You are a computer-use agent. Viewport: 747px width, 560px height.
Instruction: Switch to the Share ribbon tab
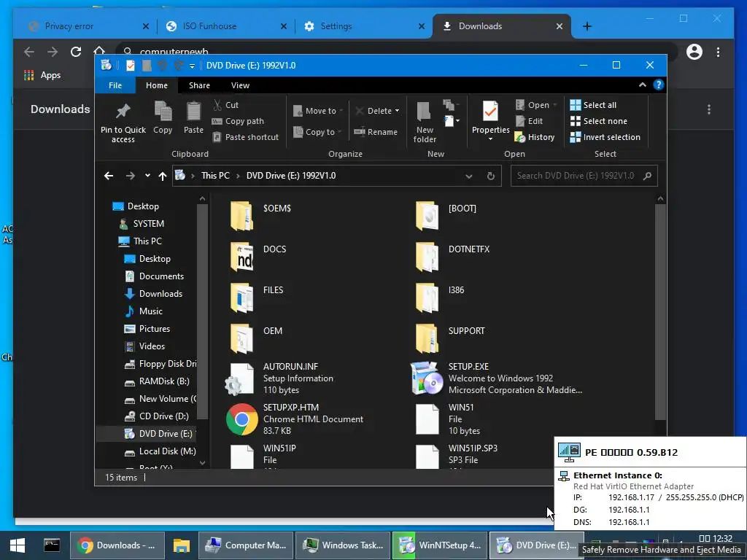[x=199, y=85]
